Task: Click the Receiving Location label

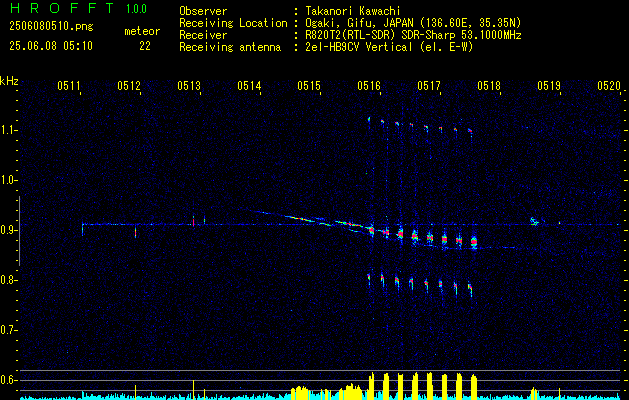Action: pos(233,23)
